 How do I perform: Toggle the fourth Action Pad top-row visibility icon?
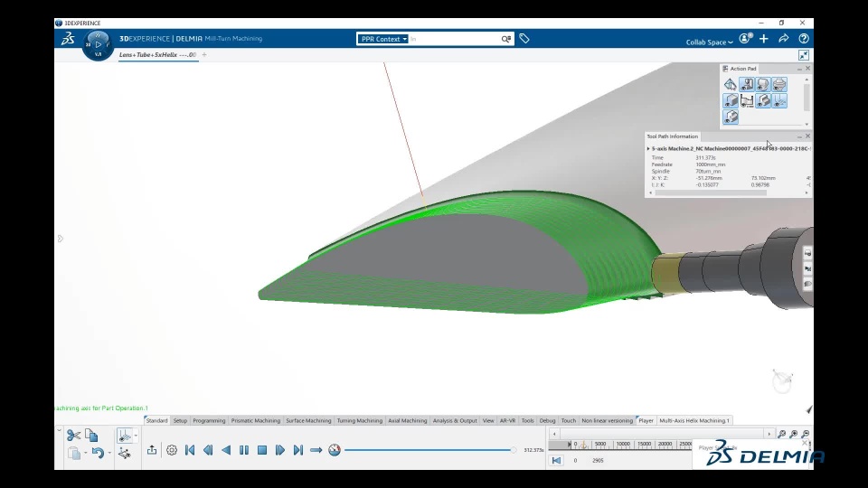pyautogui.click(x=779, y=84)
